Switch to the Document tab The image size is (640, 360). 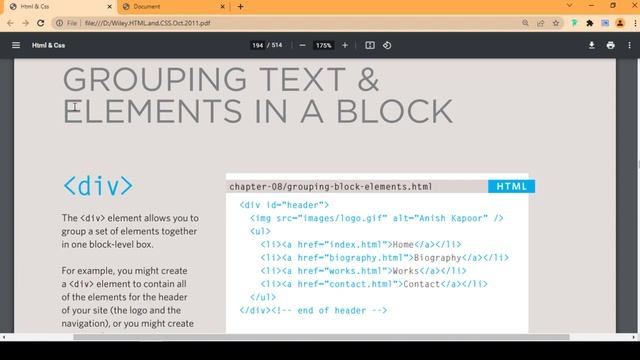click(173, 7)
